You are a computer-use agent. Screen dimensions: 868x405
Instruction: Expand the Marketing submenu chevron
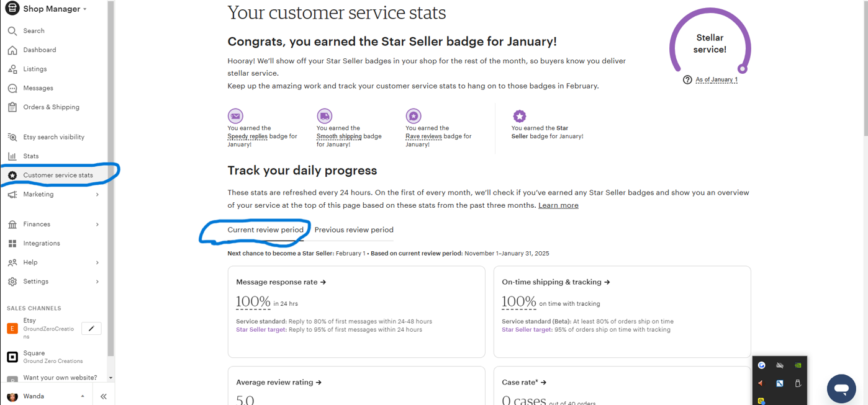click(97, 195)
